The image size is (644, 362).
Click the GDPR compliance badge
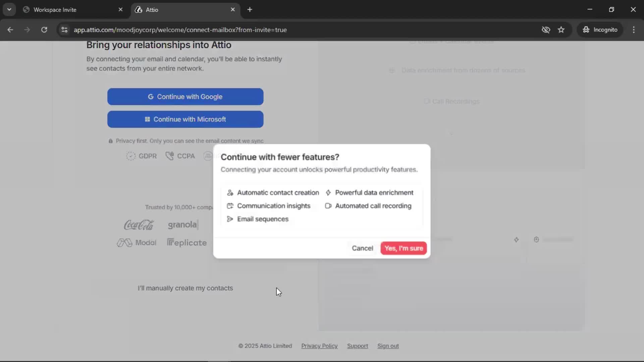[x=141, y=156]
